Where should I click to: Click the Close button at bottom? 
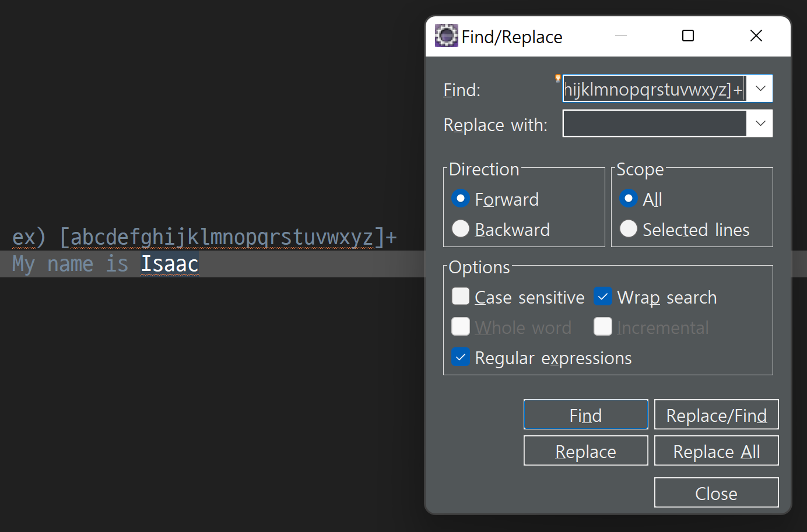point(717,493)
